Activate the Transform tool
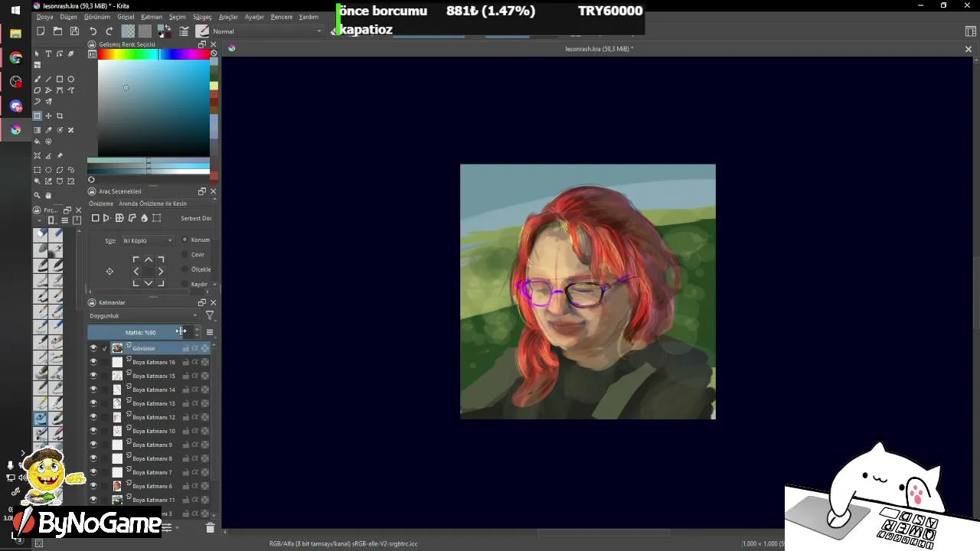Image resolution: width=980 pixels, height=551 pixels. [37, 116]
